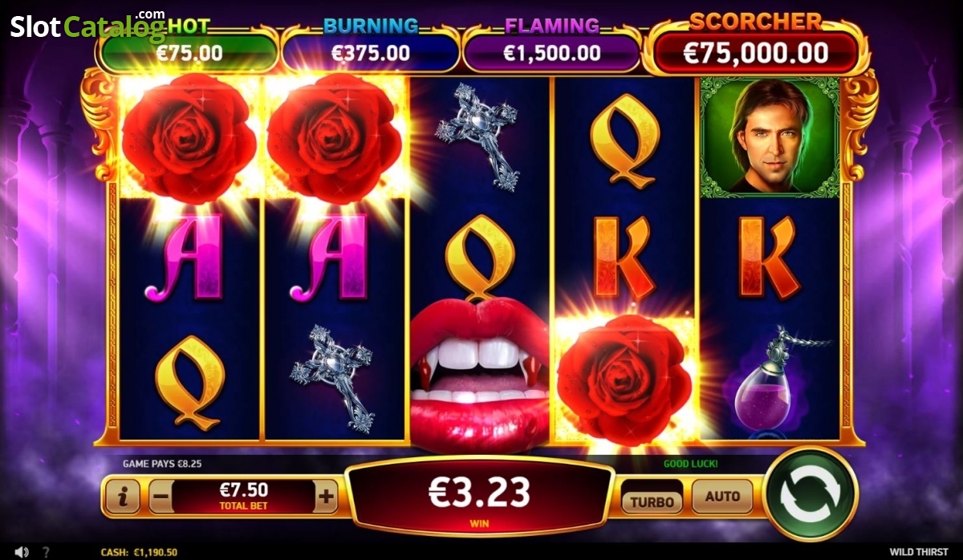The height and width of the screenshot is (560, 963).
Task: Select the BURNING jackpot €375.00 panel
Action: tap(370, 52)
